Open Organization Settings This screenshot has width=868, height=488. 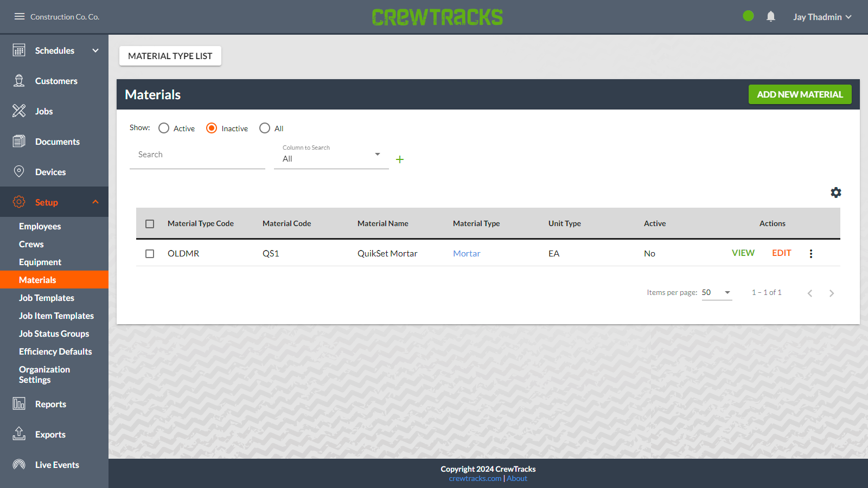pyautogui.click(x=44, y=375)
